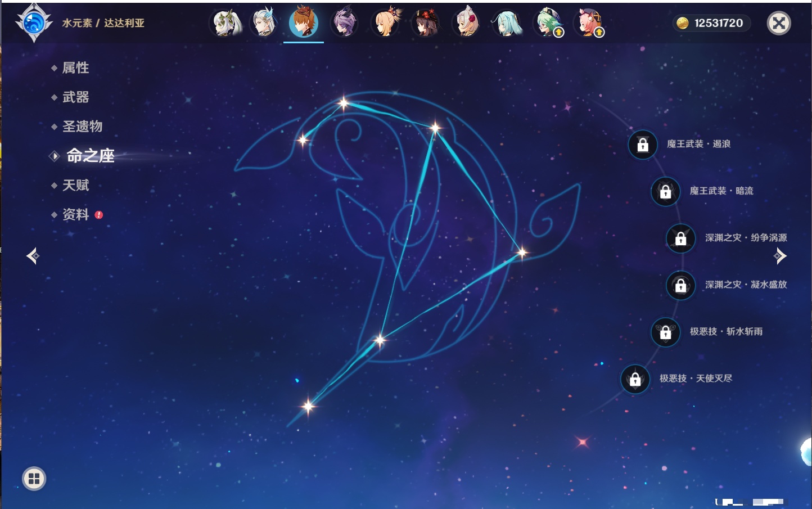
Task: Select locked constellation 魔王武装・暗流
Action: [665, 192]
